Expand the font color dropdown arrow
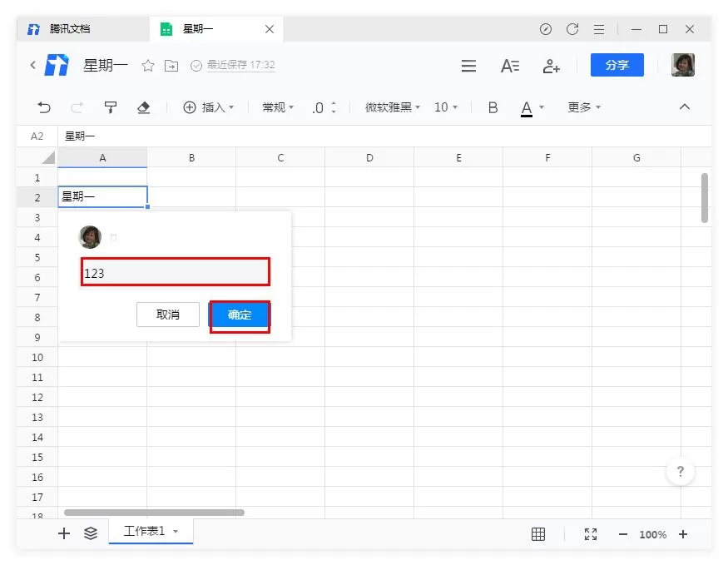Screen dimensions: 728x565 point(542,107)
